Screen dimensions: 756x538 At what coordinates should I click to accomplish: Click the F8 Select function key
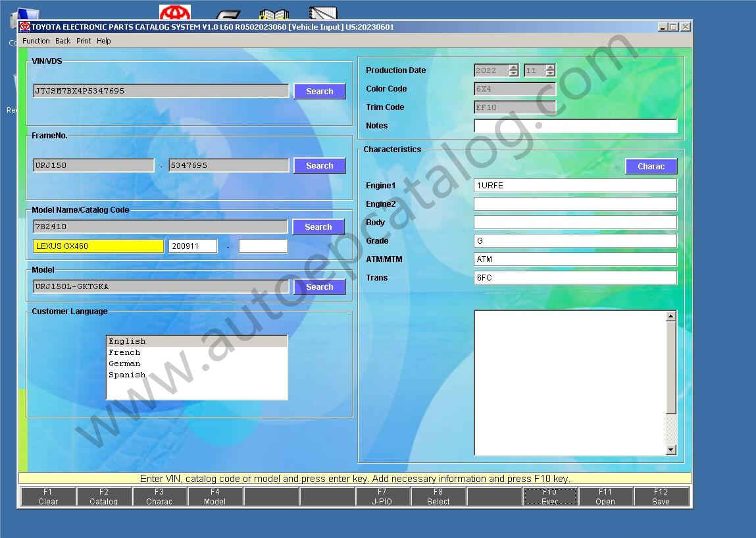click(438, 497)
